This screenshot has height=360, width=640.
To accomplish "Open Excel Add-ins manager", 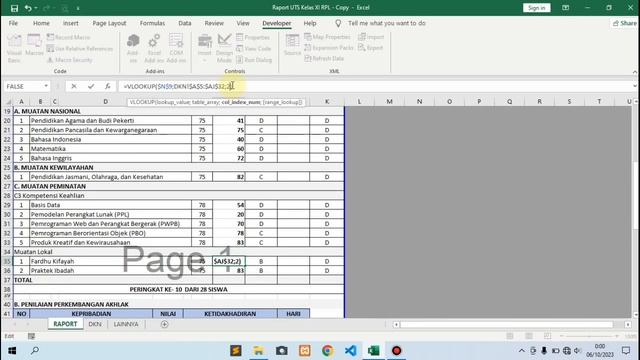I will pos(154,49).
